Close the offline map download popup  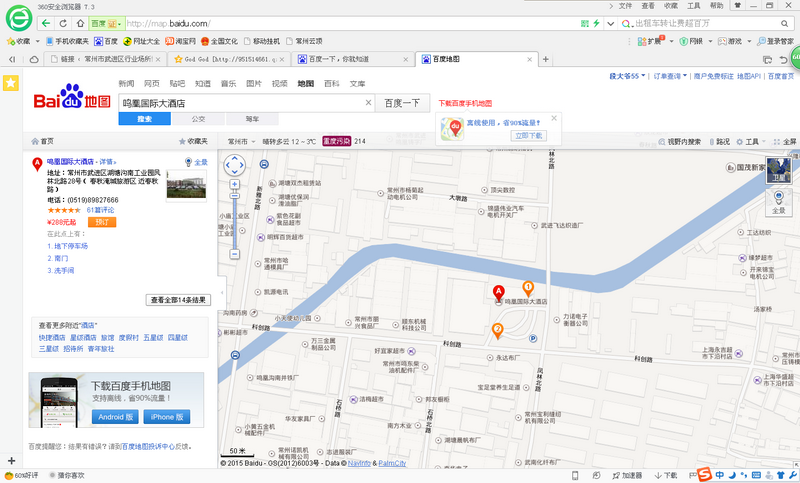click(554, 118)
